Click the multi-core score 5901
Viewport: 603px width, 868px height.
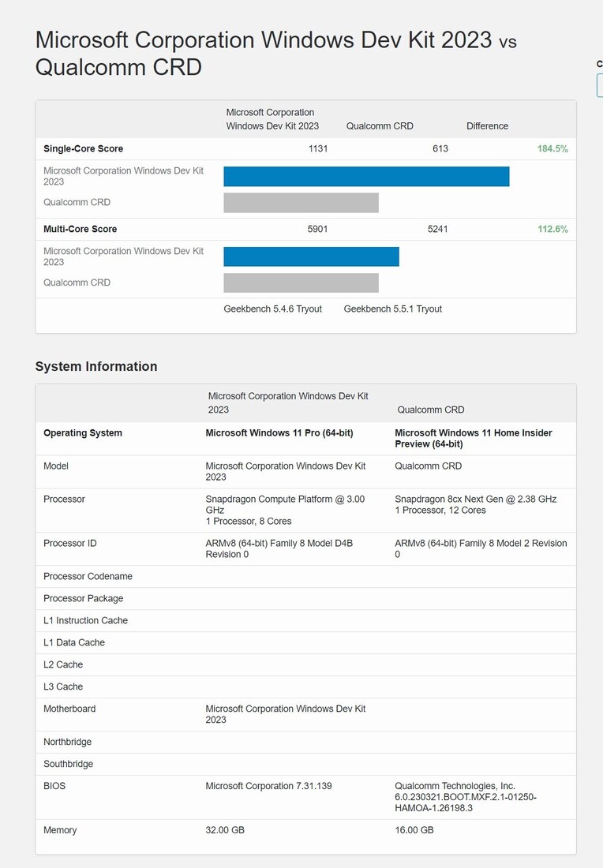tap(318, 229)
